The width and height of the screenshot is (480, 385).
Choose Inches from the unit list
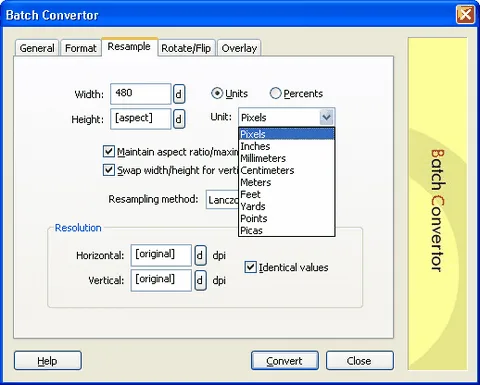287,146
